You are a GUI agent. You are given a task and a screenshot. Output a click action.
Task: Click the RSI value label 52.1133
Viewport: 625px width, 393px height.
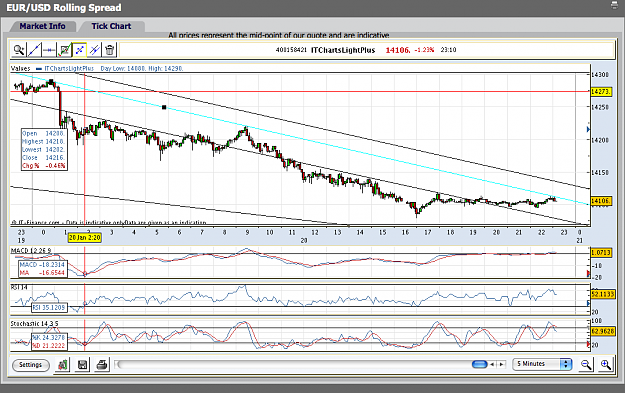602,294
